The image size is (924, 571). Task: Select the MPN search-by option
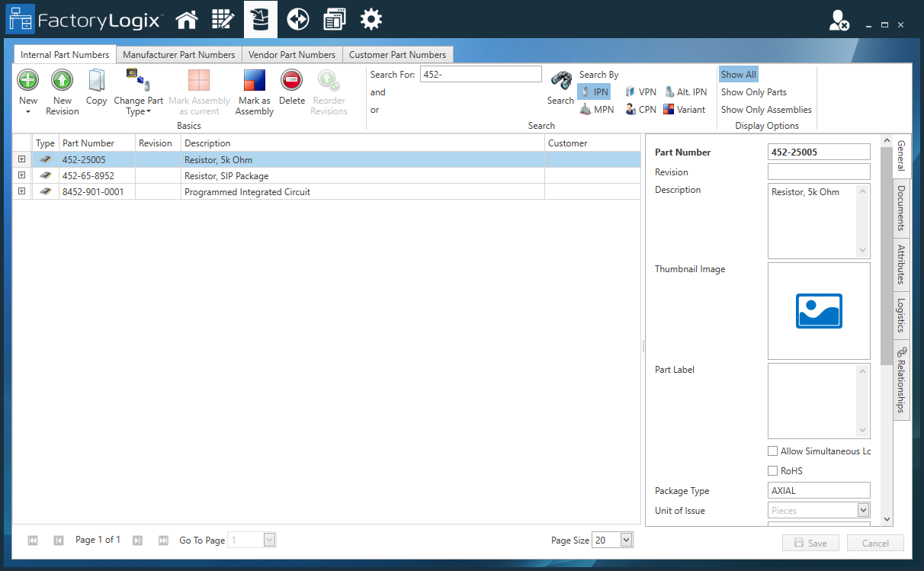[x=596, y=110]
